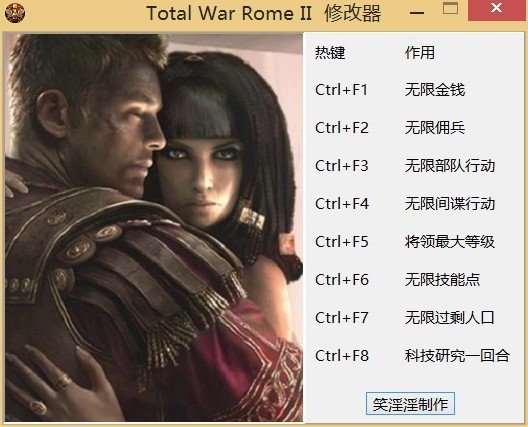Image resolution: width=528 pixels, height=427 pixels.
Task: Click the 无限过剩人口 surplus population entry
Action: (450, 318)
